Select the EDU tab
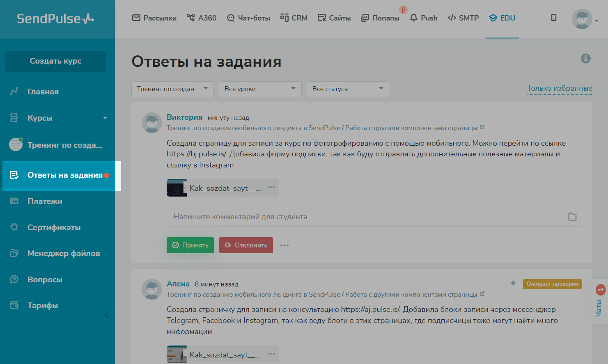The image size is (608, 364). 502,18
